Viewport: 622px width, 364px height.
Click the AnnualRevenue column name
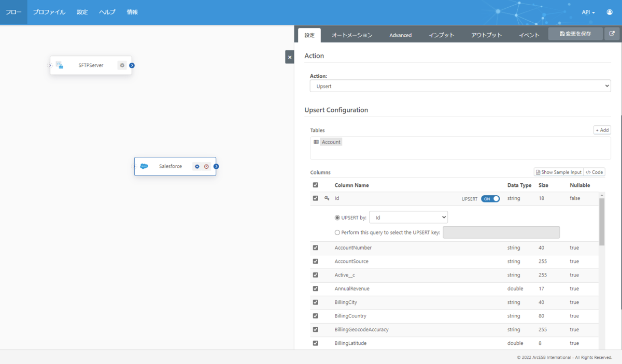tap(352, 288)
